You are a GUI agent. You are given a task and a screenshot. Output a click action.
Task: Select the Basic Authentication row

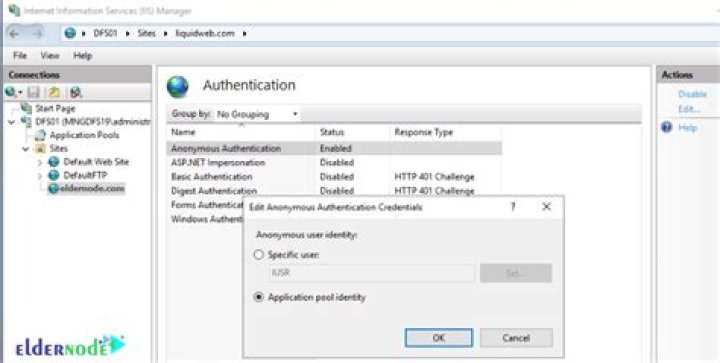point(334,177)
